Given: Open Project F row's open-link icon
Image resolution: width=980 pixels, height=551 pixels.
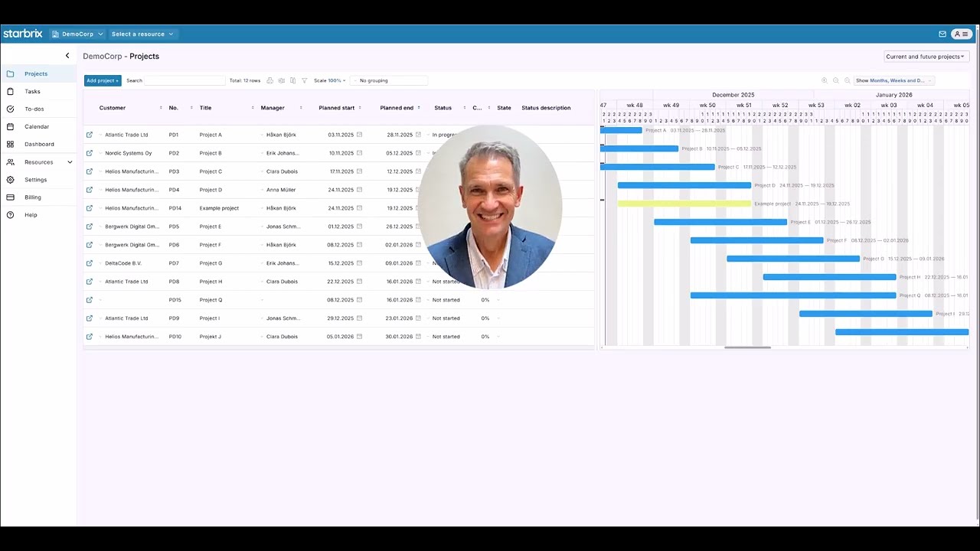Looking at the screenshot, I should (x=90, y=245).
